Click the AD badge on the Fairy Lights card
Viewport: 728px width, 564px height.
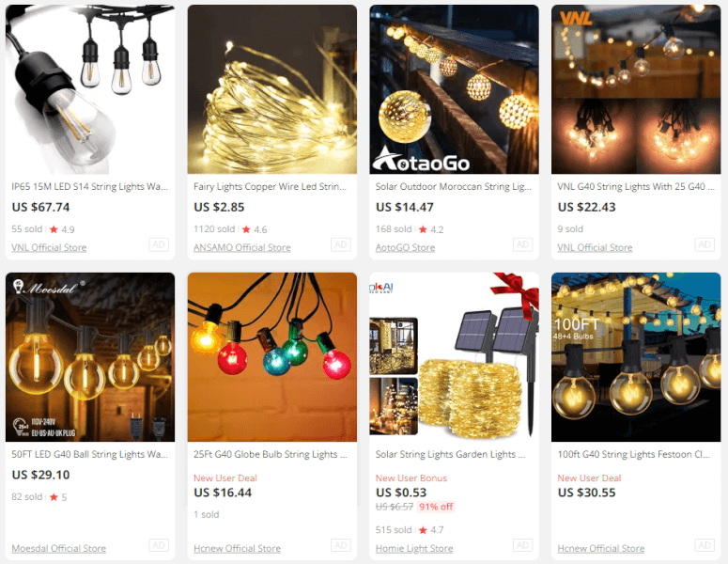[341, 244]
